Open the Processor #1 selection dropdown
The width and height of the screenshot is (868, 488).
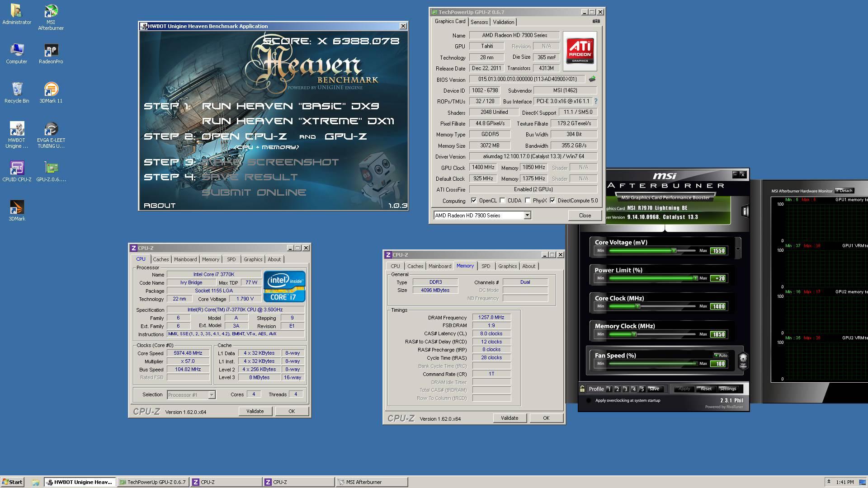click(212, 395)
